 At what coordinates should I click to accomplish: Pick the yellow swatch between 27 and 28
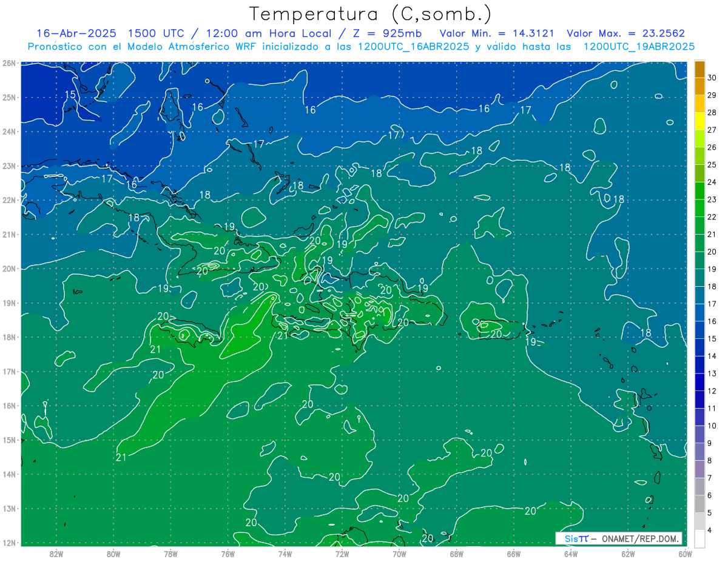coord(699,121)
